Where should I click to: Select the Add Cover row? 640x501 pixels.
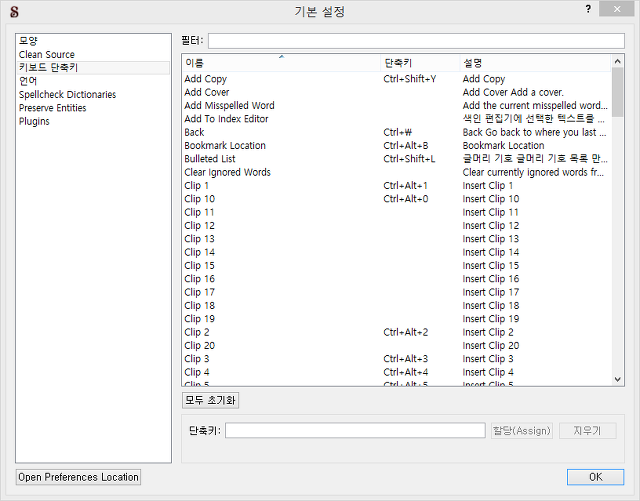(x=396, y=92)
